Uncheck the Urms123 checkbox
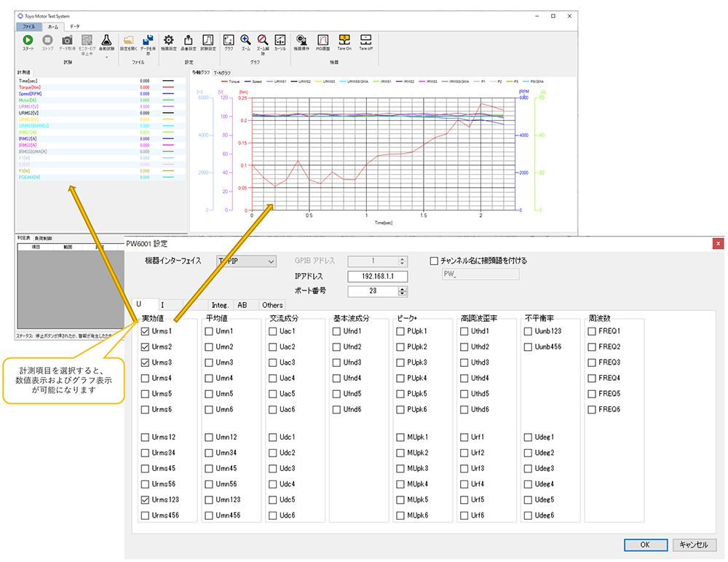Viewport: 728px width, 562px height. [x=146, y=500]
